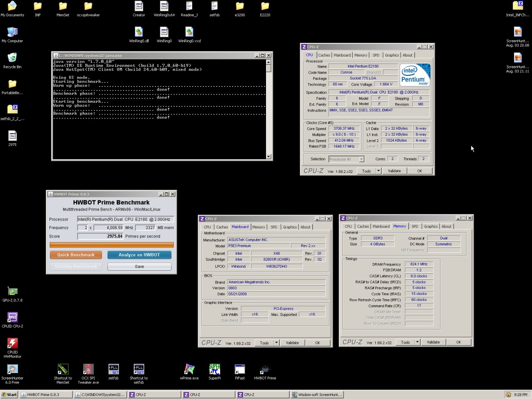Switch to Memory tab in CPU-Z Mainboard window
This screenshot has width=532, height=399.
pos(259,227)
